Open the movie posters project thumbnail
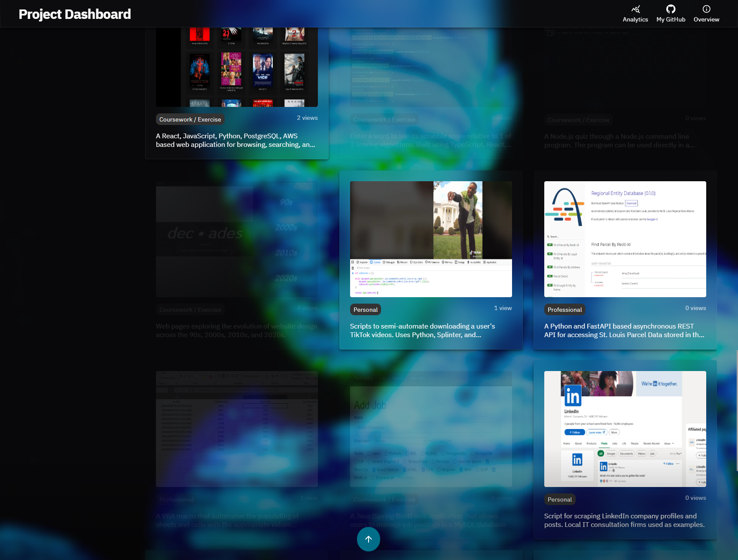This screenshot has height=560, width=738. pos(237,67)
